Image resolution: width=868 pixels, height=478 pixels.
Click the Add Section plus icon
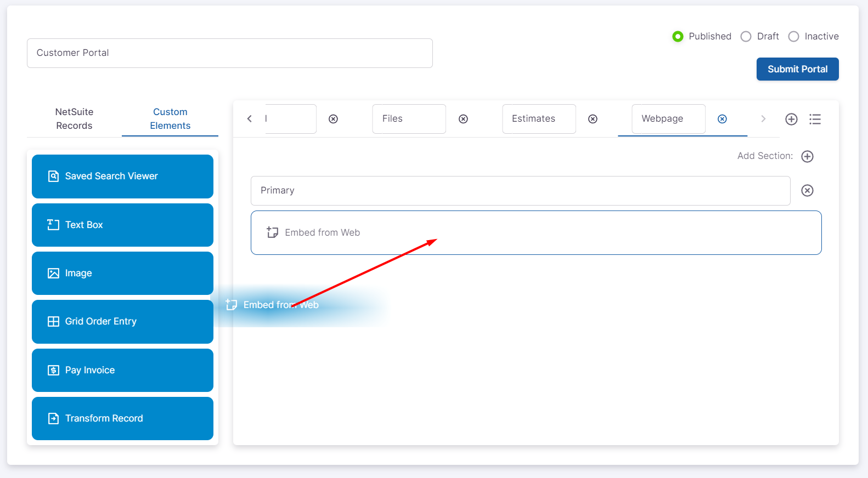click(807, 156)
